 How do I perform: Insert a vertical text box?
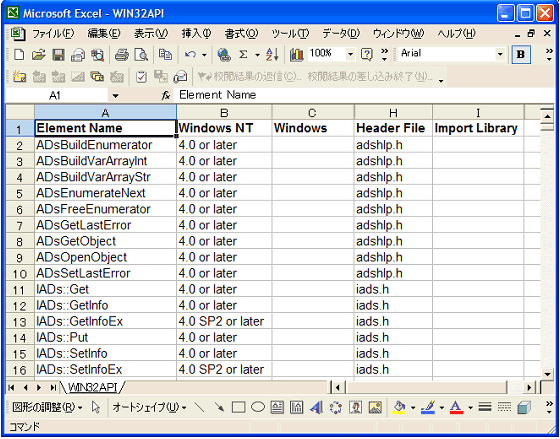coord(296,407)
